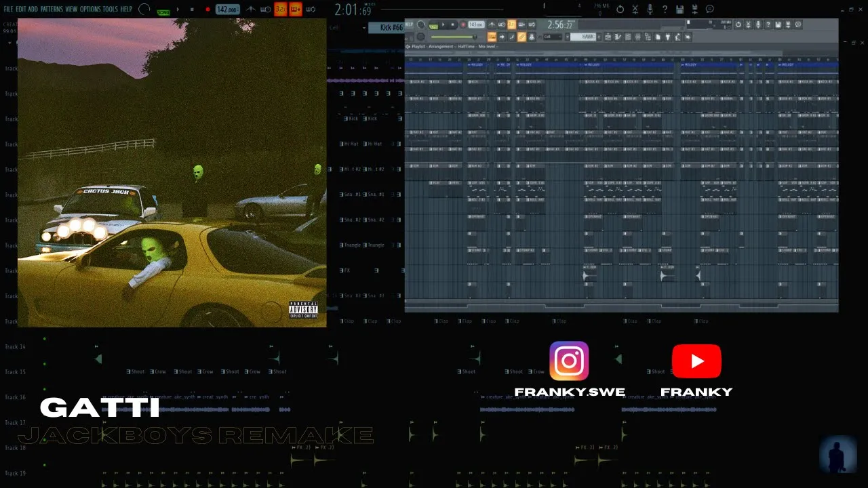The height and width of the screenshot is (488, 868).
Task: Click the small silhouette thumbnail in corner
Action: tap(837, 453)
